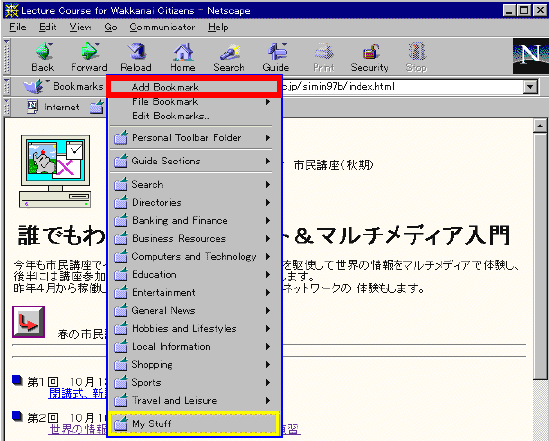Click the URL location field

point(403,86)
